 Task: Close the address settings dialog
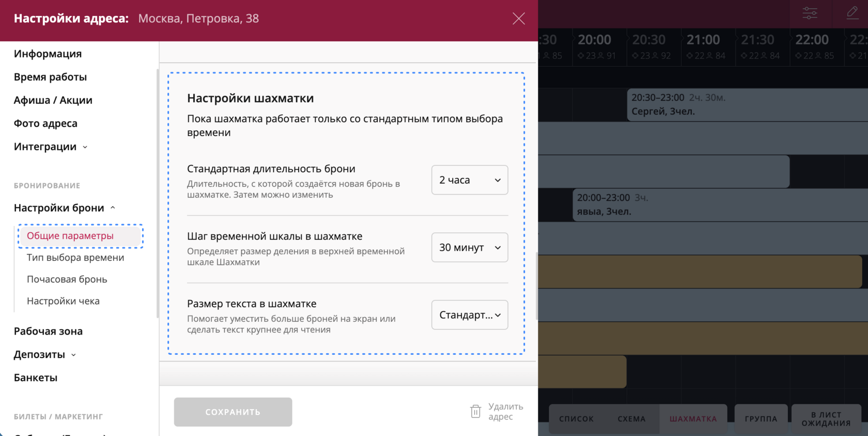pos(519,19)
